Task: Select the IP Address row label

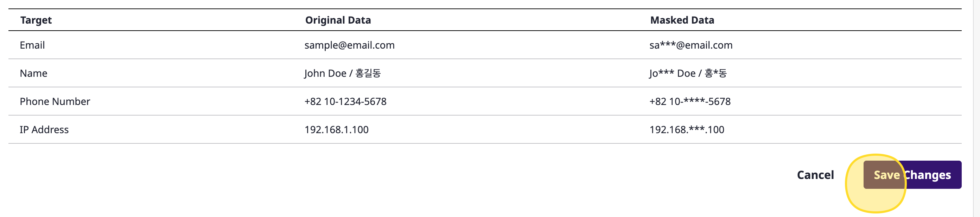Action: pyautogui.click(x=44, y=130)
